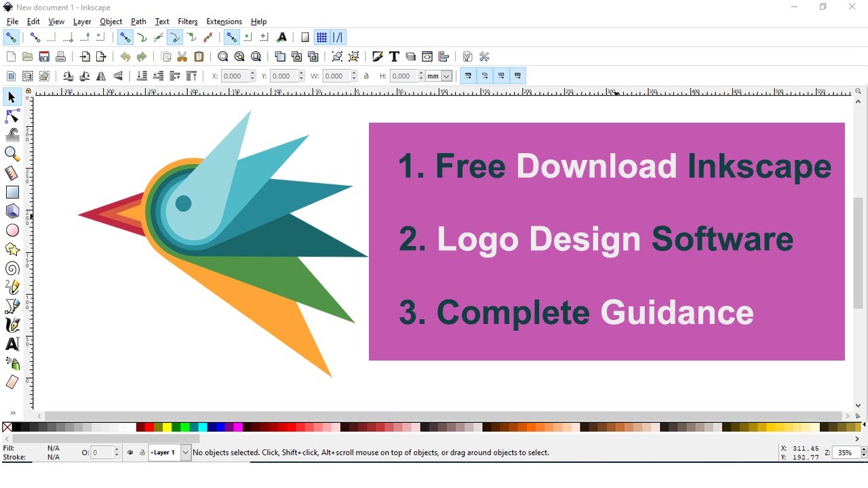Open the Object menu

click(x=111, y=22)
